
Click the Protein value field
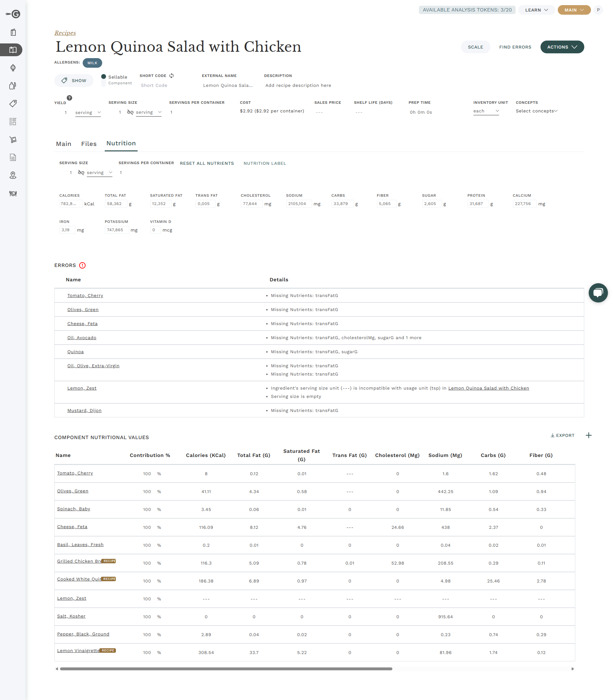click(x=478, y=203)
